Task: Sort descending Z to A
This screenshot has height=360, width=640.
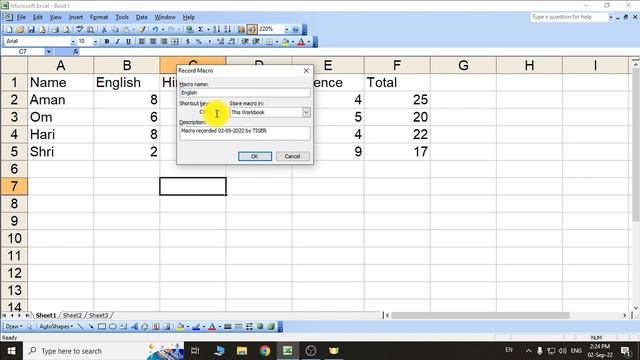Action: click(x=227, y=29)
